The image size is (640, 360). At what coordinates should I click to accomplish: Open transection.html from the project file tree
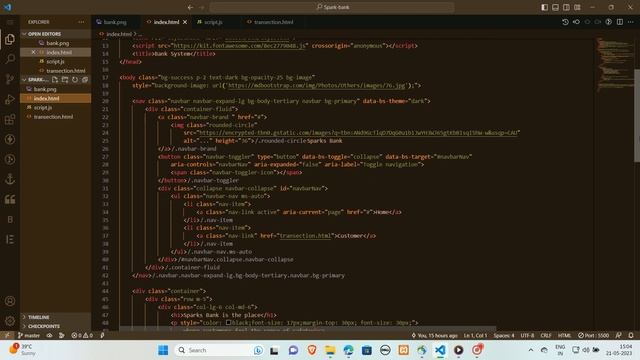coord(56,117)
